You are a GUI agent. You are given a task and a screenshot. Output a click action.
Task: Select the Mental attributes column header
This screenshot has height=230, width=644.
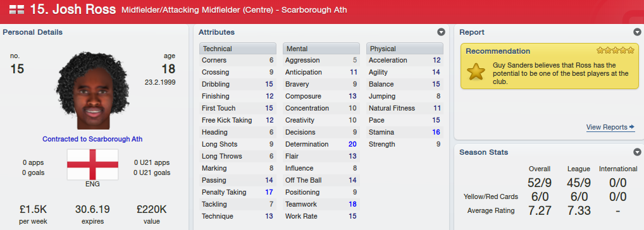click(321, 49)
